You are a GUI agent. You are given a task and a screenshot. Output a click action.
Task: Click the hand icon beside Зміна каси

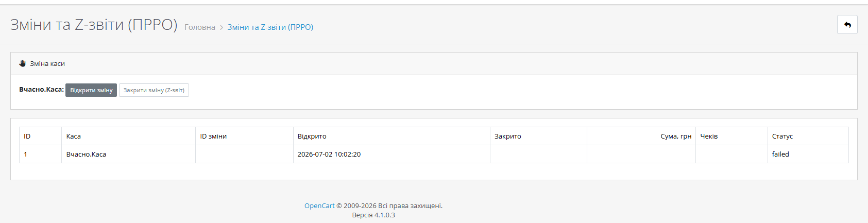tap(22, 63)
